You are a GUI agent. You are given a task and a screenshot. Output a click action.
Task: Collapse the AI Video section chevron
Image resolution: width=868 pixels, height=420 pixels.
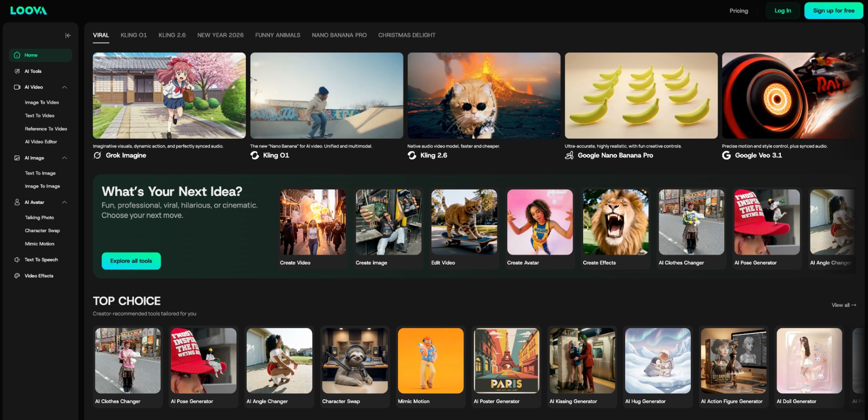(65, 87)
